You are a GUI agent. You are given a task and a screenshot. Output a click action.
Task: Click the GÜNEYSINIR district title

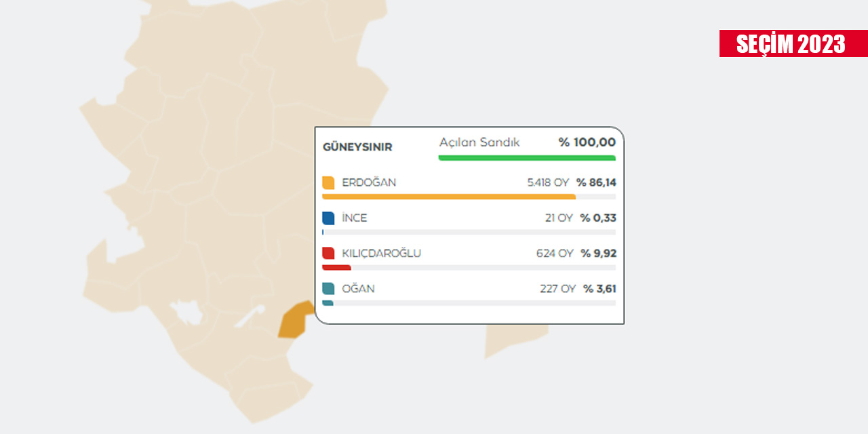click(x=357, y=147)
